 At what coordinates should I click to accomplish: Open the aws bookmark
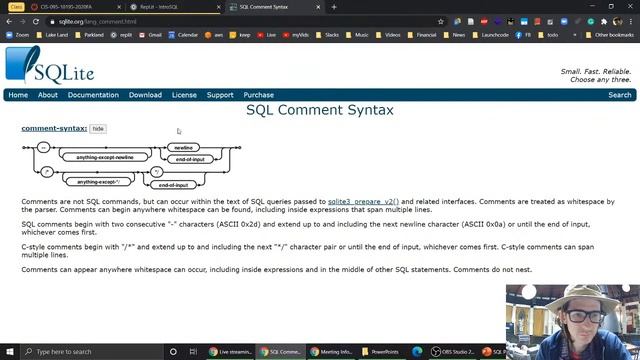point(214,35)
